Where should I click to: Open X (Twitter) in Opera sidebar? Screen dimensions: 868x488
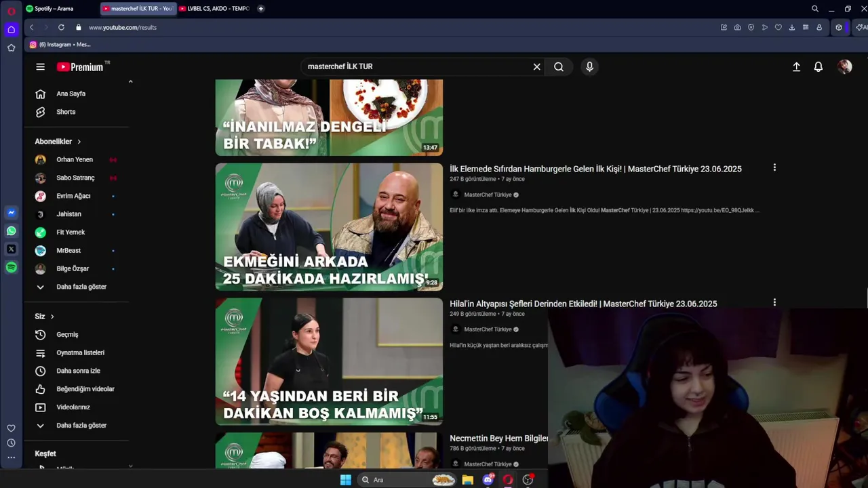pos(11,249)
